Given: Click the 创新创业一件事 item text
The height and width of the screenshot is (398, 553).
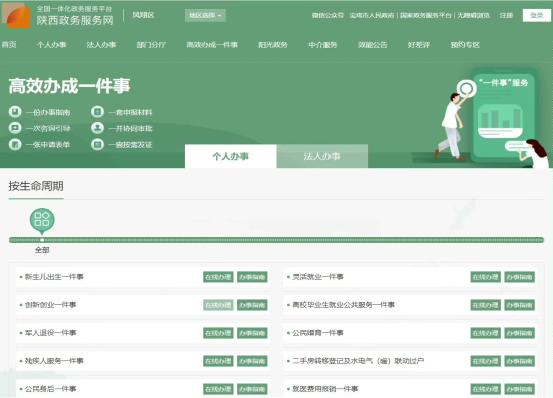Looking at the screenshot, I should (x=50, y=305).
